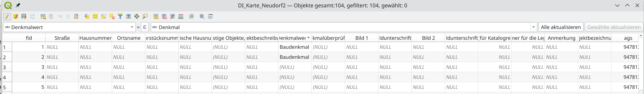644x94 pixels.
Task: Deselect all features
Action: (112, 16)
